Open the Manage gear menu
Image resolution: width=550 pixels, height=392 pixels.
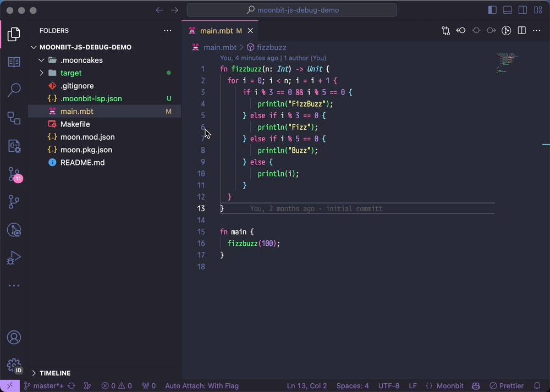click(x=14, y=366)
